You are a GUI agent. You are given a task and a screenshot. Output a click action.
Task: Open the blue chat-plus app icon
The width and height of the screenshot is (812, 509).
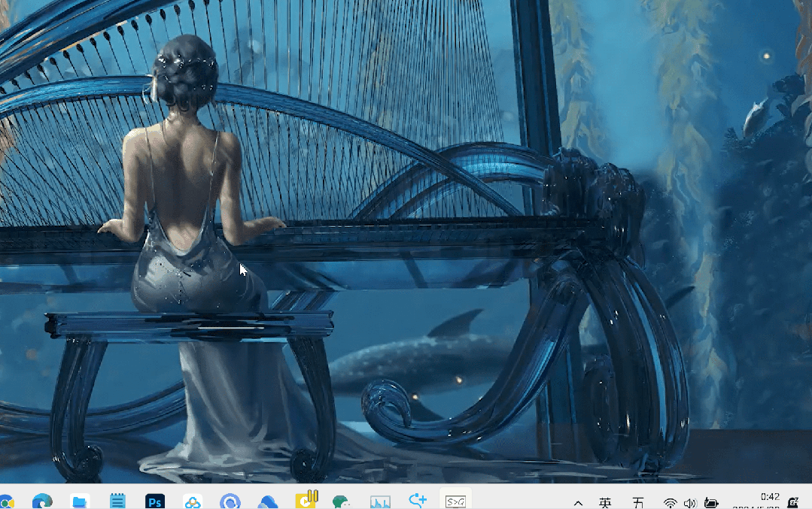[418, 500]
